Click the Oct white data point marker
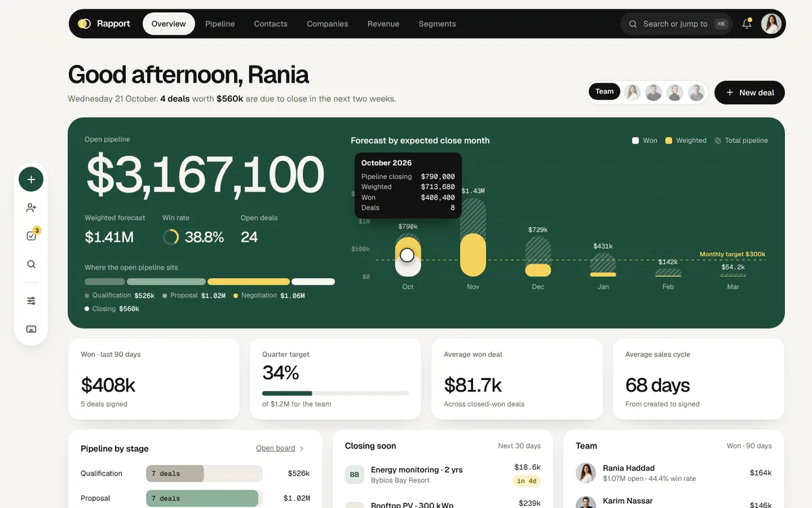Screen dimensions: 812x508 coord(407,255)
